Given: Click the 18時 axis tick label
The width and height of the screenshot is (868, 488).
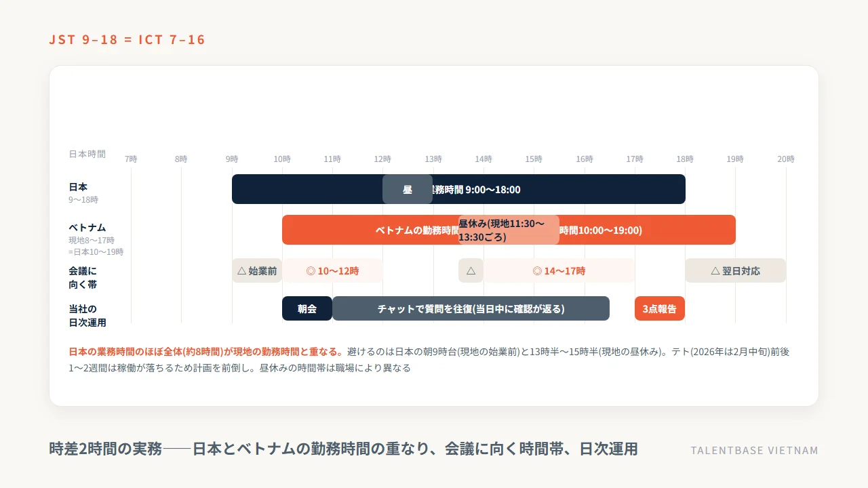Looking at the screenshot, I should point(685,159).
